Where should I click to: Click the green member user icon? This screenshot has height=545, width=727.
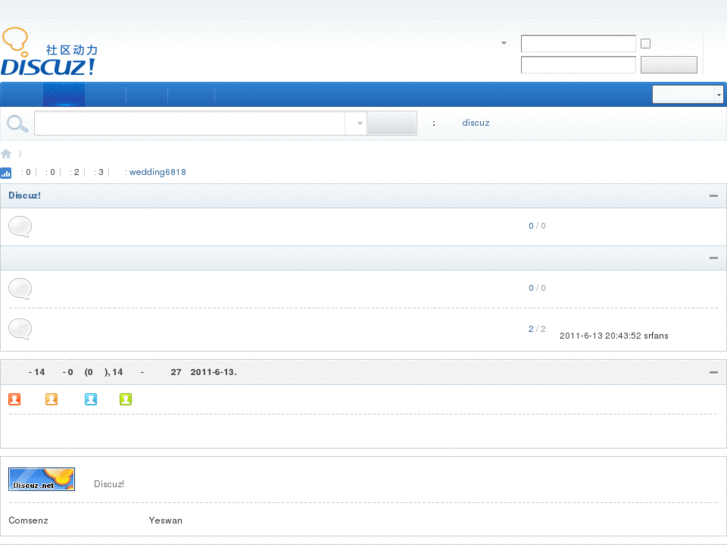[126, 399]
